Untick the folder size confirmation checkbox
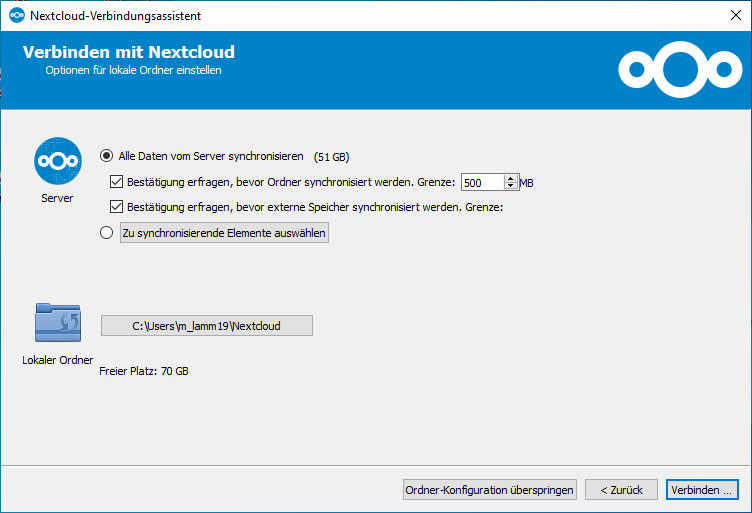The height and width of the screenshot is (513, 752). coord(116,182)
